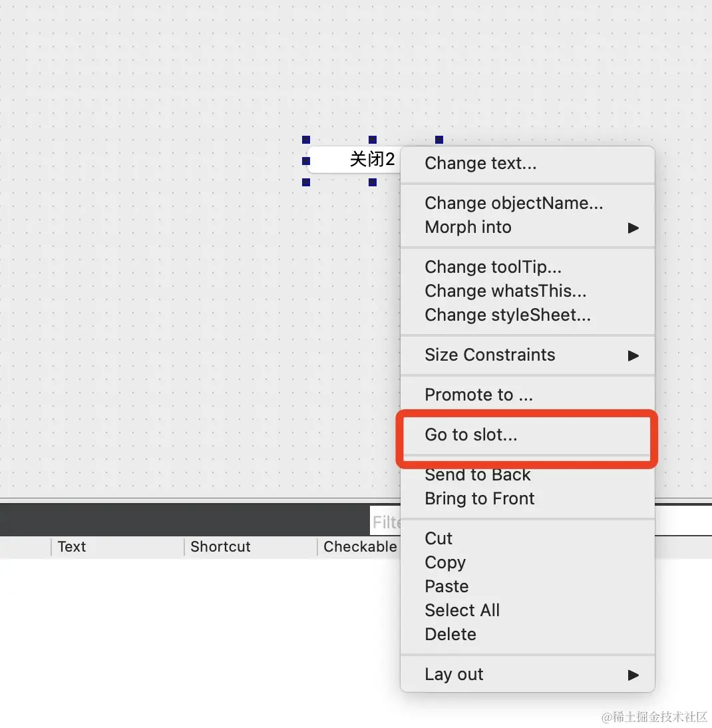Click the Text column header

pos(117,547)
